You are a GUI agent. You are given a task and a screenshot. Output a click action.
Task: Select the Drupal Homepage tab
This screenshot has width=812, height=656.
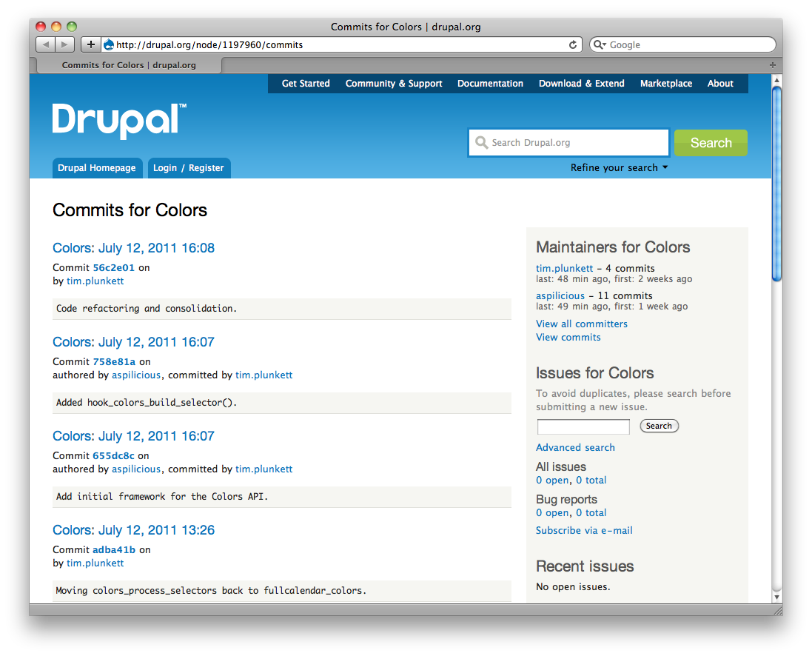[x=97, y=168]
